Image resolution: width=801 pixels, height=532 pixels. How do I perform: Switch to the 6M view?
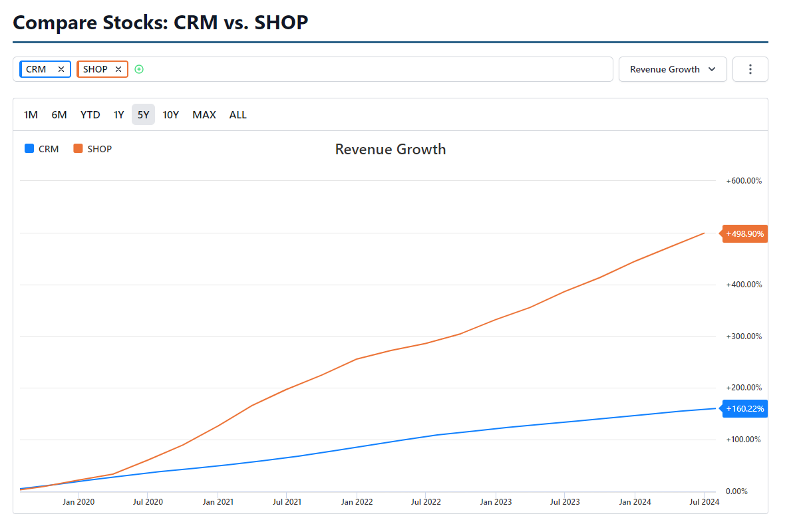coord(59,114)
